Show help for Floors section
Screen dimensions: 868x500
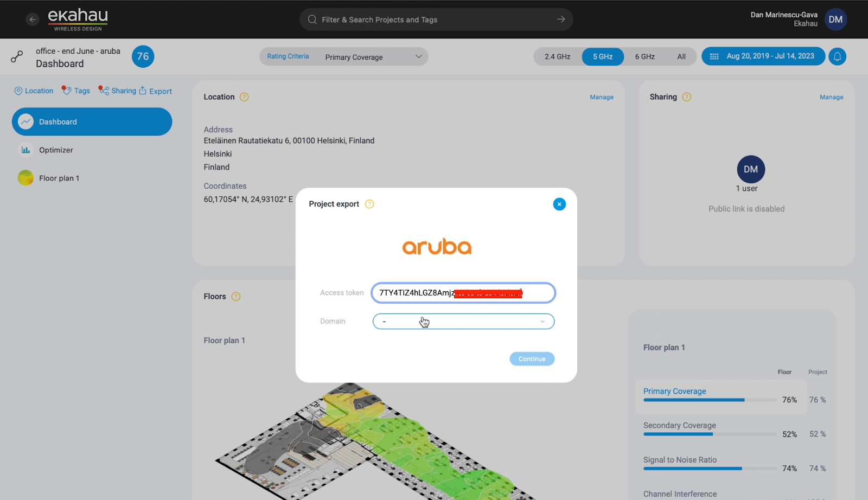(235, 297)
